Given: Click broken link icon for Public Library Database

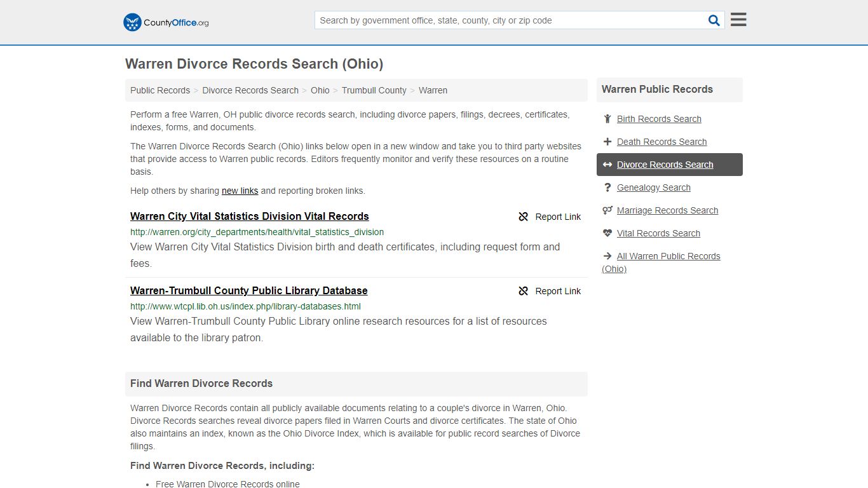Looking at the screenshot, I should [524, 291].
